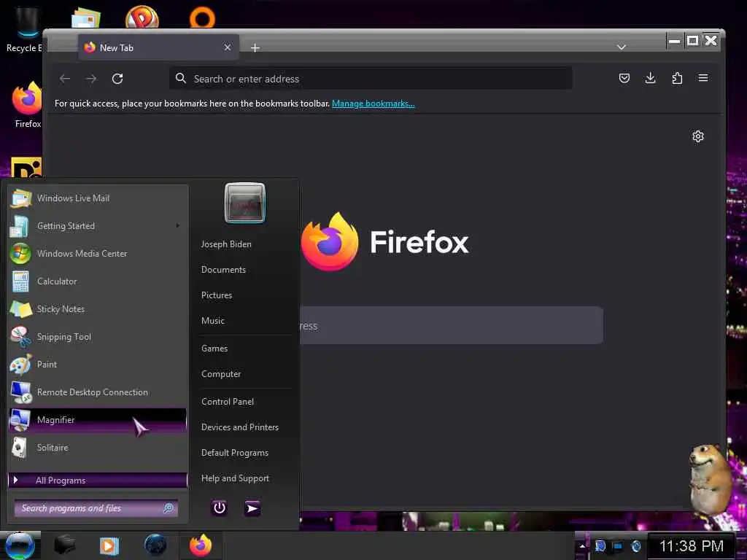Click the blue circular tray icon

(x=636, y=546)
